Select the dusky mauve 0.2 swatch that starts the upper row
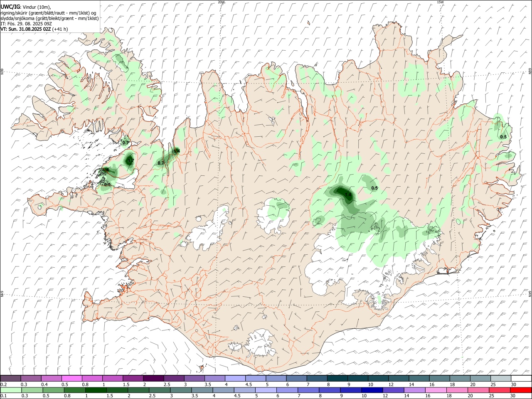The height and width of the screenshot is (399, 532). point(11,379)
